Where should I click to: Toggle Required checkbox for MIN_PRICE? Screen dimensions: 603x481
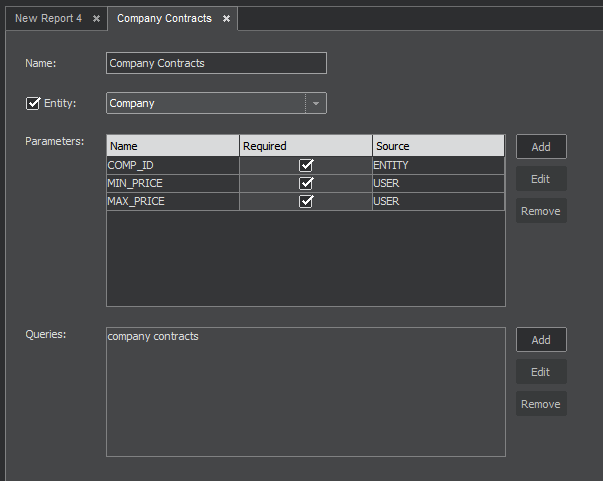(x=307, y=183)
